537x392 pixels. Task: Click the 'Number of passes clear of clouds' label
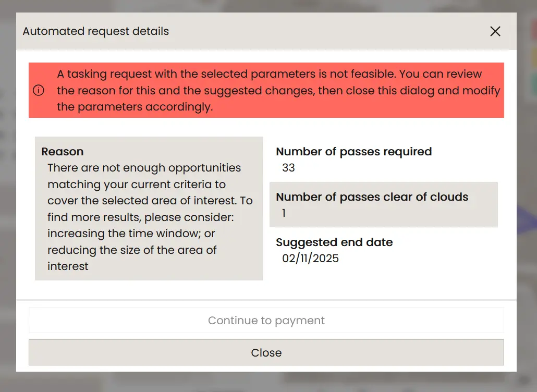[x=372, y=197]
